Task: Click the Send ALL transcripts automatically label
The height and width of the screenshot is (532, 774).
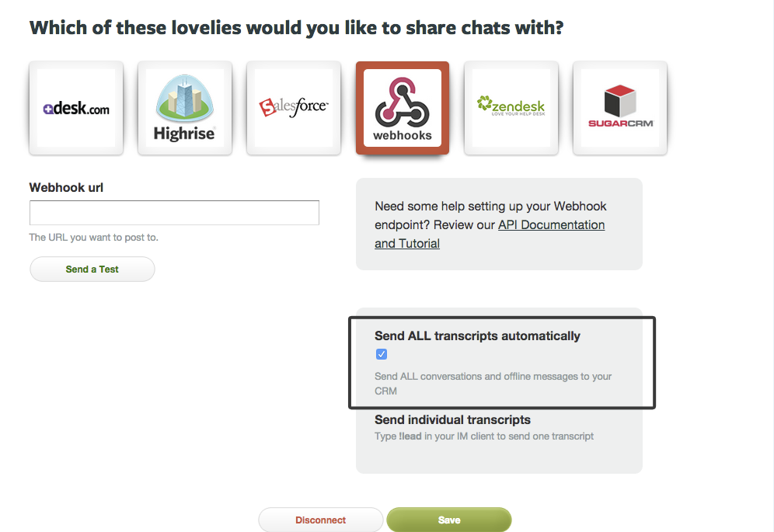Action: [x=477, y=336]
